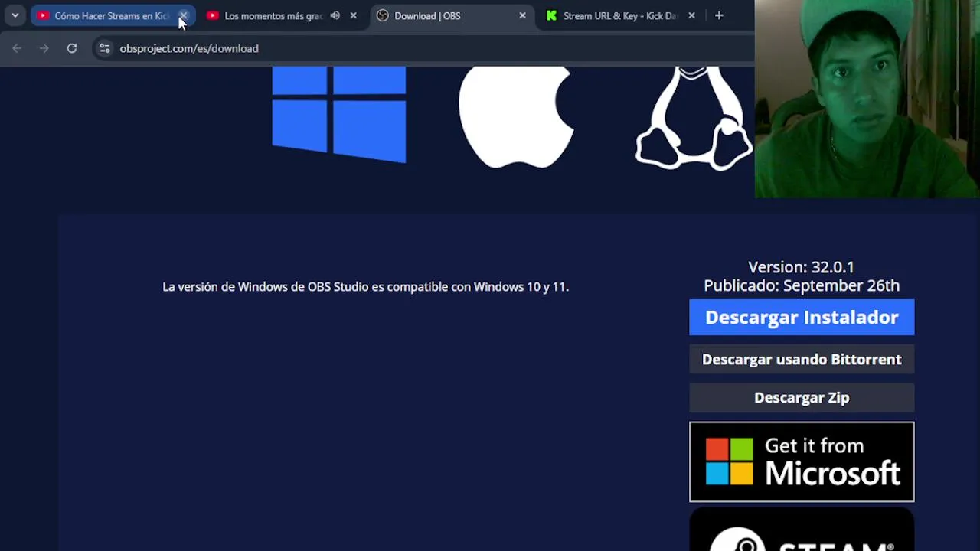This screenshot has height=551, width=980.
Task: Select the Apple macOS platform icon
Action: [x=516, y=117]
